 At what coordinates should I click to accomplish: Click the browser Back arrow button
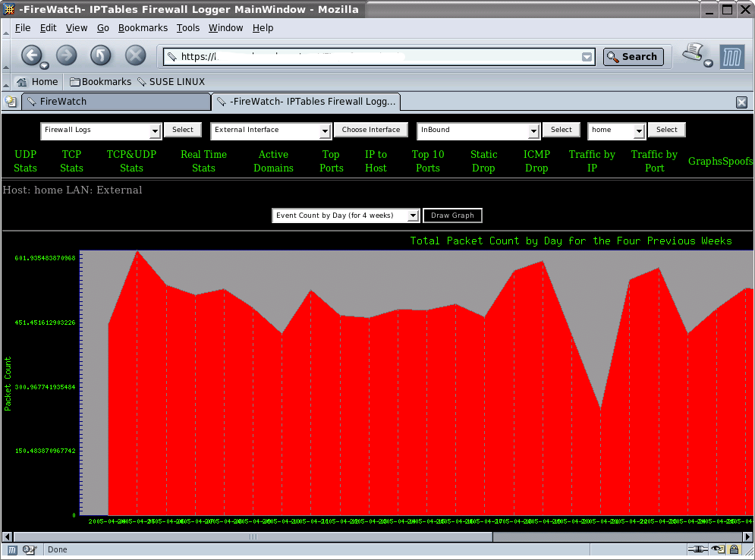(31, 55)
